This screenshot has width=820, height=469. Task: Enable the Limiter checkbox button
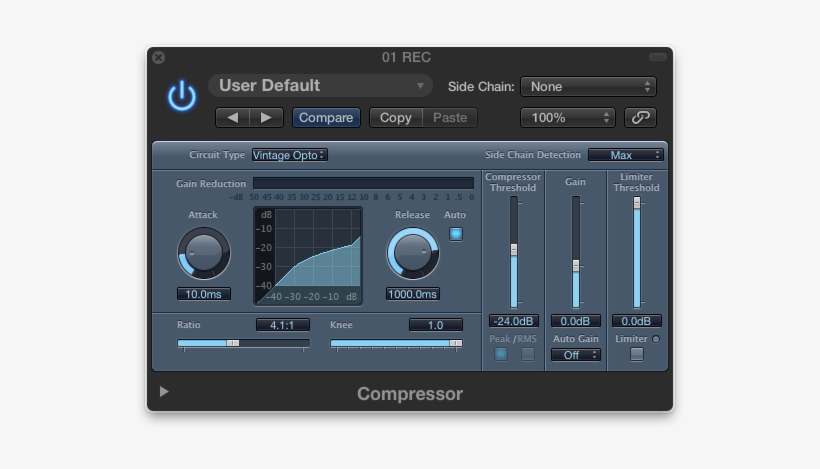tap(636, 354)
